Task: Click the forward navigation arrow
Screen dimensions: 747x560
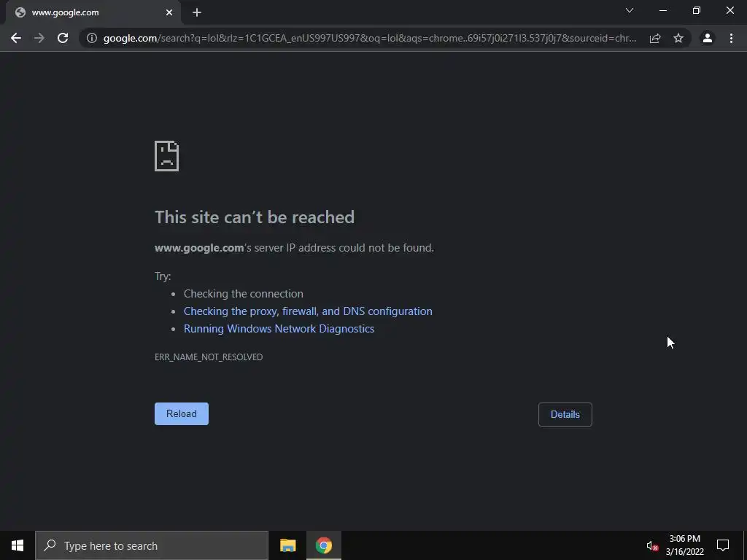Action: point(39,38)
